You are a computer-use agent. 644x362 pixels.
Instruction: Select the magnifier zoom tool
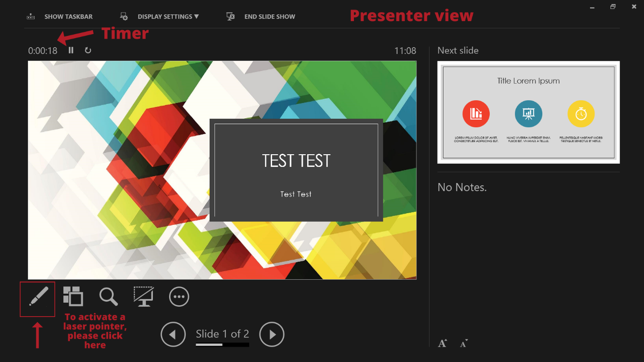click(108, 297)
